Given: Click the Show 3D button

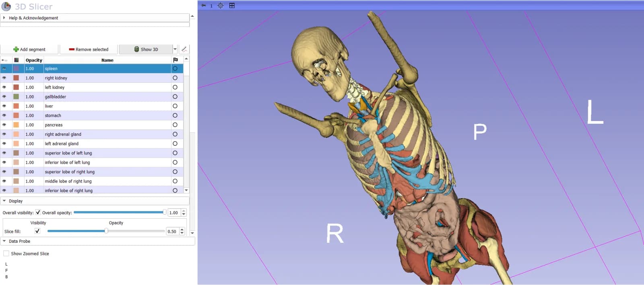Looking at the screenshot, I should point(146,49).
